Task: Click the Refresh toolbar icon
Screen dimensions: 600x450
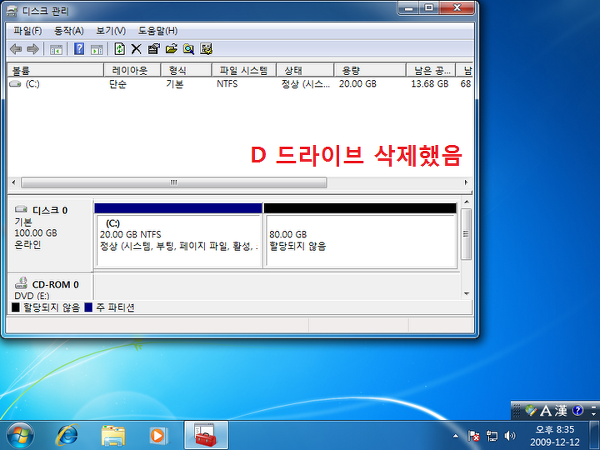Action: pos(120,49)
